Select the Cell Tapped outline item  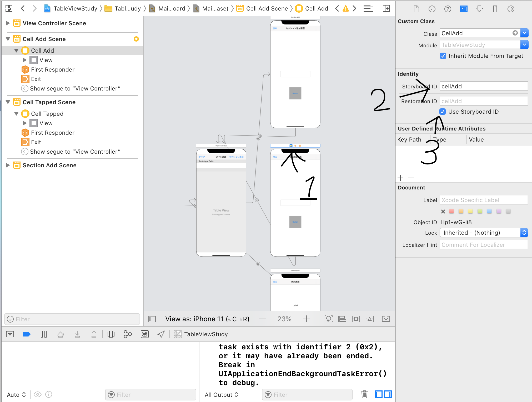[47, 114]
